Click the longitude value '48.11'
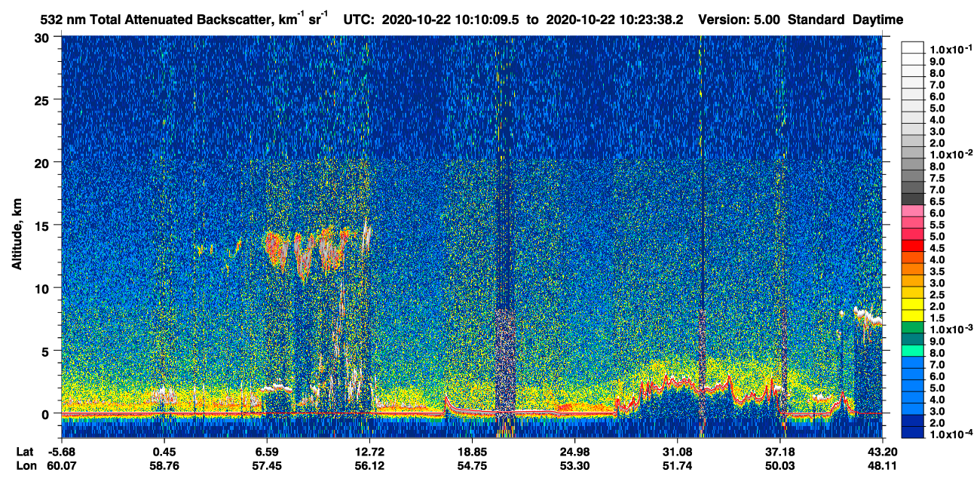 click(x=882, y=466)
